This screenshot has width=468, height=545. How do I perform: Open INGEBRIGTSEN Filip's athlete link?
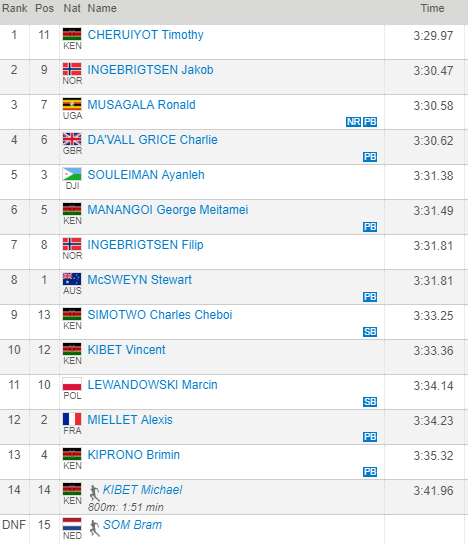[145, 245]
